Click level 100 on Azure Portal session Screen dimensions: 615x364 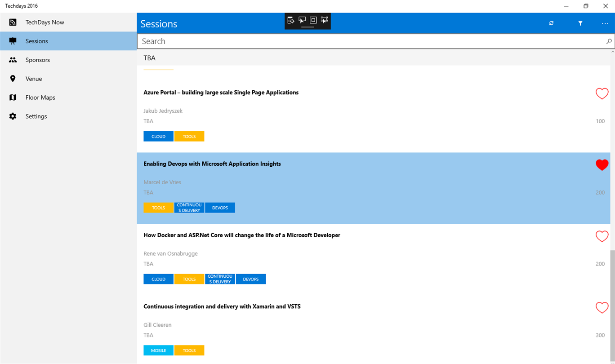[x=600, y=121]
